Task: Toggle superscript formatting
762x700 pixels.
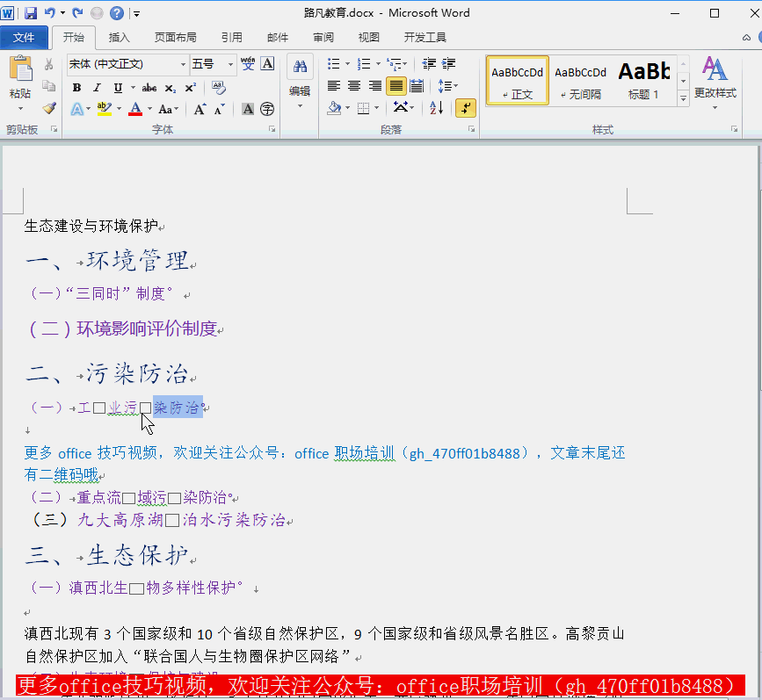Action: click(191, 88)
